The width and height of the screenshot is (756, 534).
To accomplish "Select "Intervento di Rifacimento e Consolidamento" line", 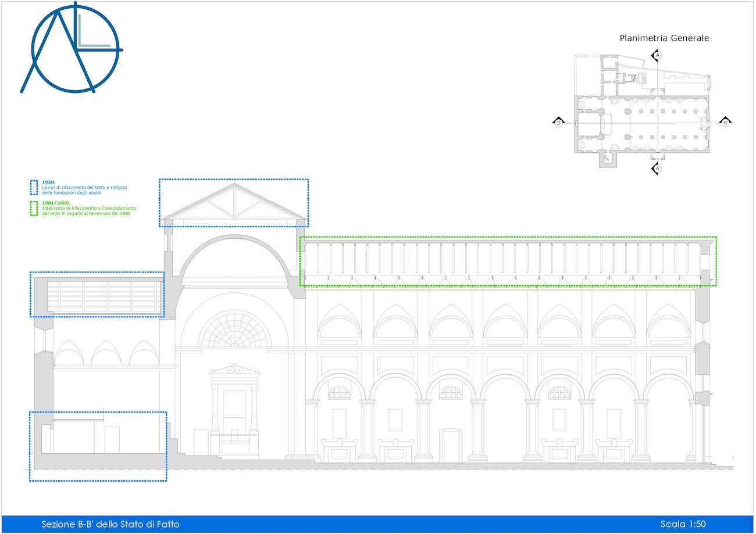I will pyautogui.click(x=89, y=208).
